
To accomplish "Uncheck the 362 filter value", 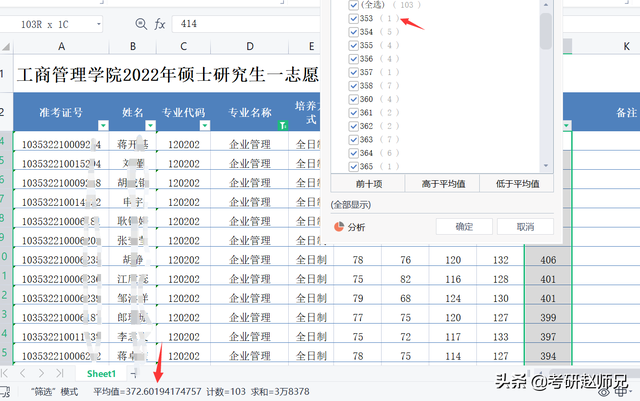I will coord(354,127).
